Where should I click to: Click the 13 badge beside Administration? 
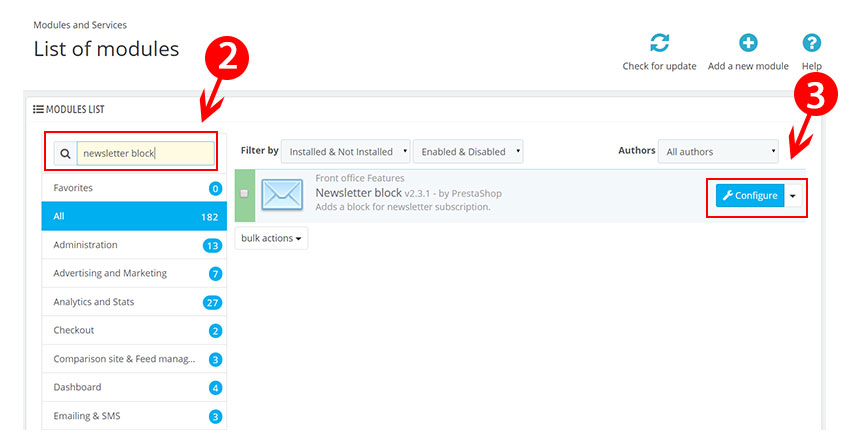pos(212,245)
